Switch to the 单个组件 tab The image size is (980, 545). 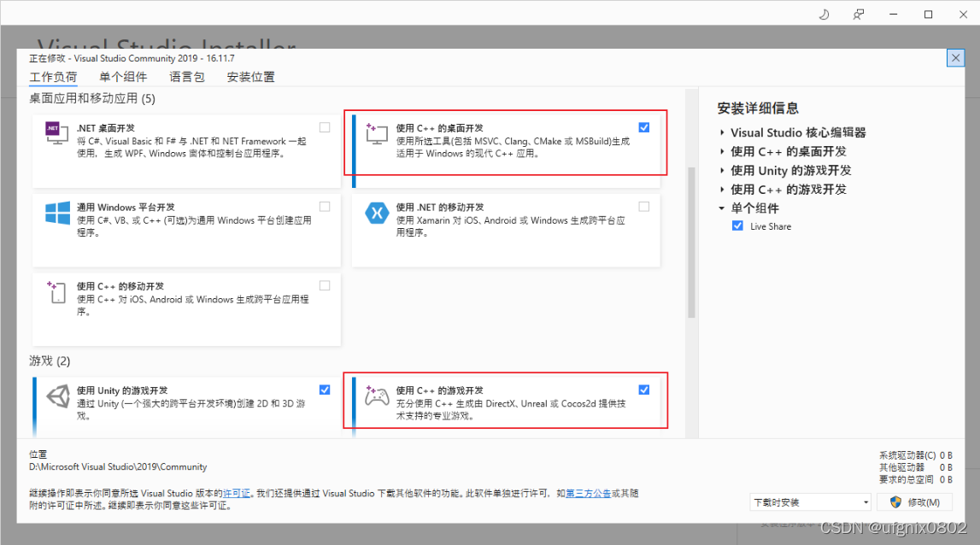coord(123,77)
